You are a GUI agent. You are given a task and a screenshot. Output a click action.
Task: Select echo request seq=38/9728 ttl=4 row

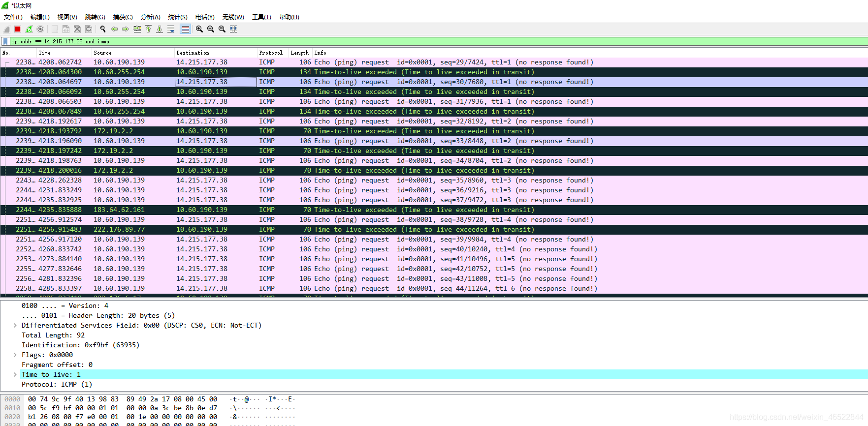point(434,220)
